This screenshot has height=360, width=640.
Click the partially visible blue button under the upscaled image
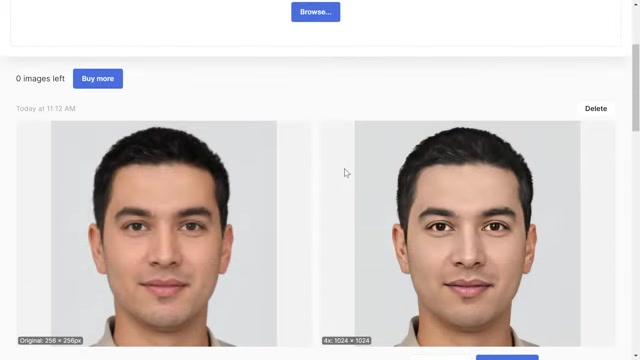pyautogui.click(x=507, y=358)
